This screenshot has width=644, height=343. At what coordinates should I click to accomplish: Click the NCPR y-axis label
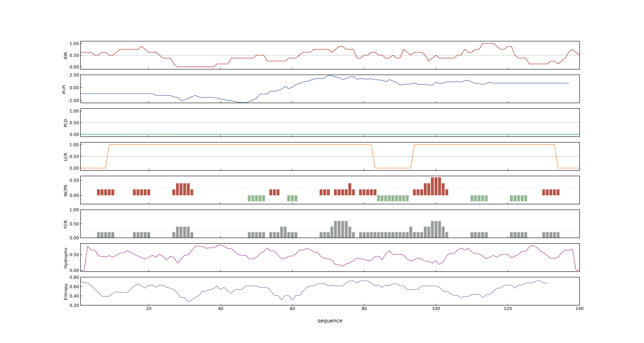[66, 190]
